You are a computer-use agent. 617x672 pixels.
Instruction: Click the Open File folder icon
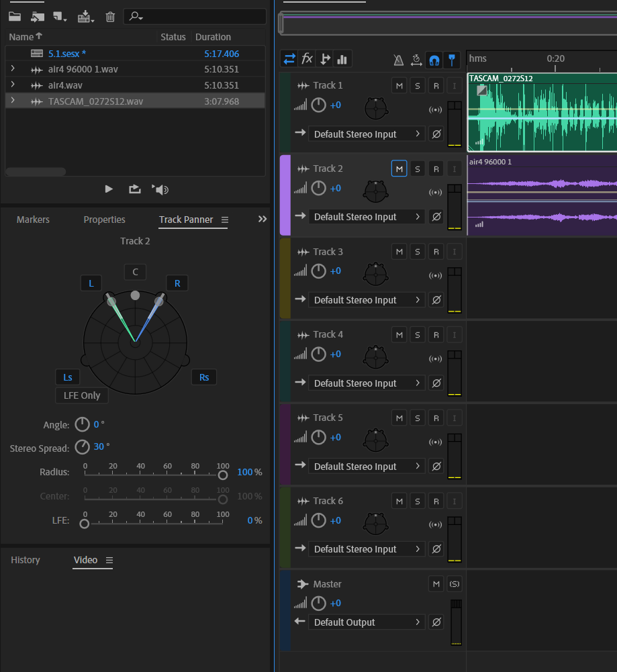[x=15, y=17]
